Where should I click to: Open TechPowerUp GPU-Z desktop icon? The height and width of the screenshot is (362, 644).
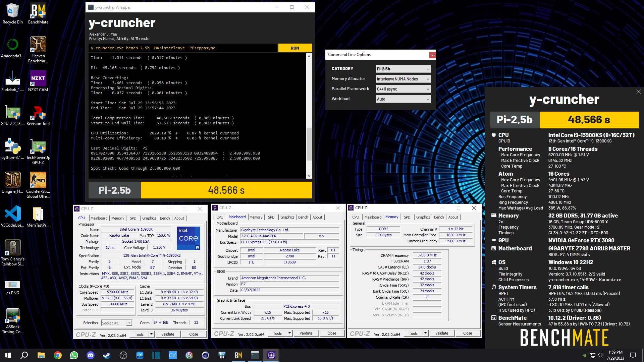(38, 152)
